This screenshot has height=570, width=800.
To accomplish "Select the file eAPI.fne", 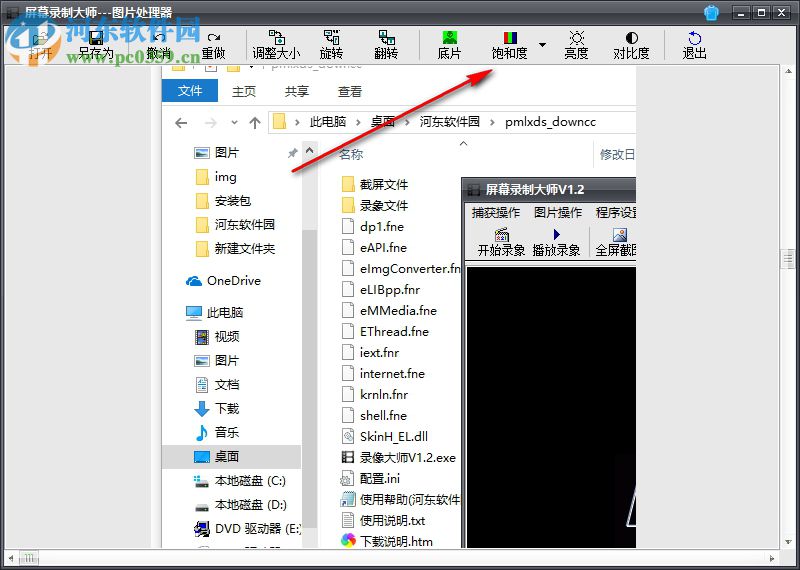I will [x=374, y=247].
